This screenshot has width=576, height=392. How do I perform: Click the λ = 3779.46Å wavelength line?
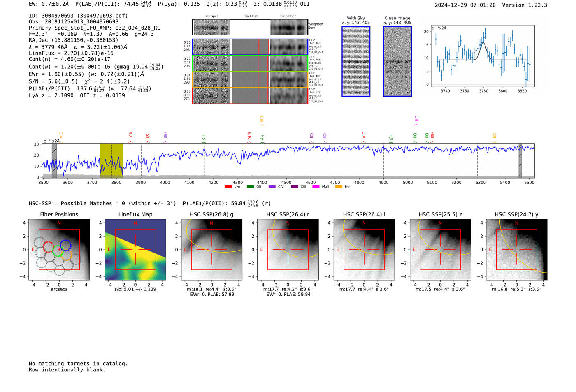(x=78, y=47)
